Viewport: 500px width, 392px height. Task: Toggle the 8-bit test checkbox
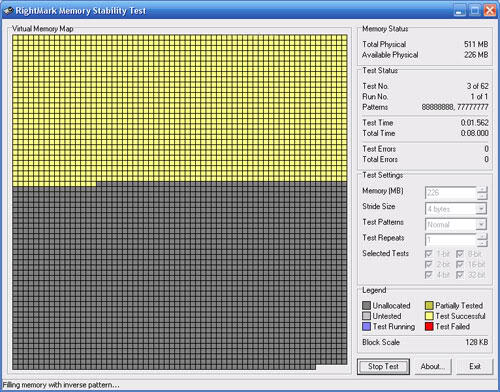[460, 254]
